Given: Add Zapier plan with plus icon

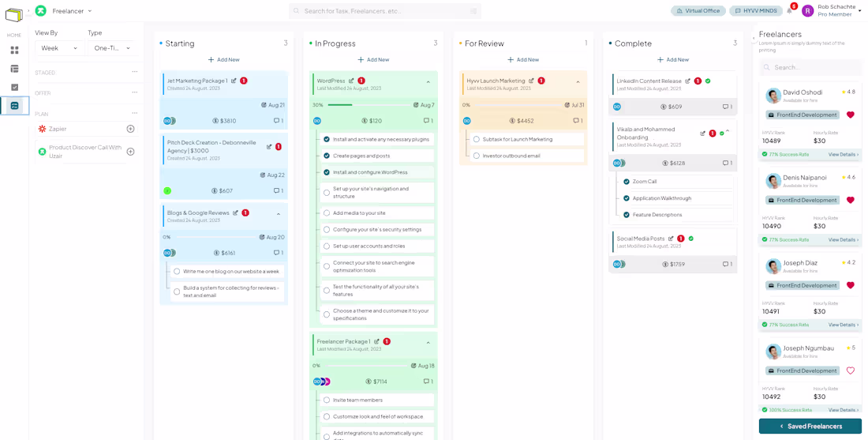Looking at the screenshot, I should [x=131, y=129].
